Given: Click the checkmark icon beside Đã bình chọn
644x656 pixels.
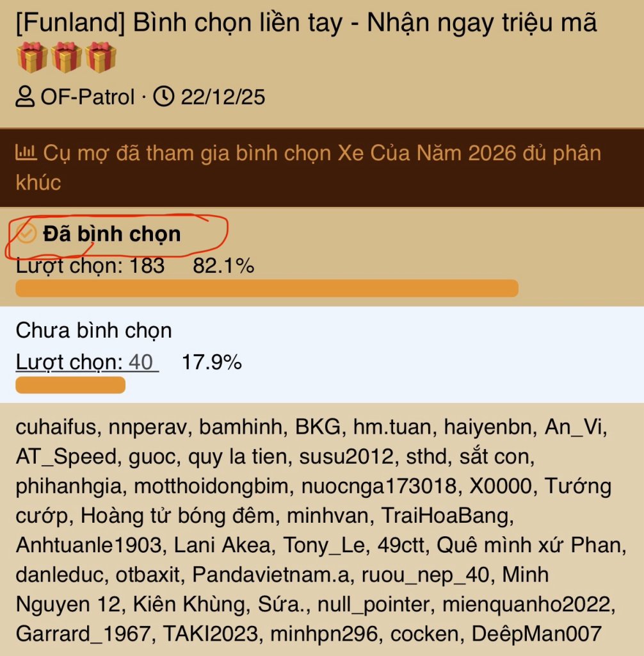Looking at the screenshot, I should 26,234.
